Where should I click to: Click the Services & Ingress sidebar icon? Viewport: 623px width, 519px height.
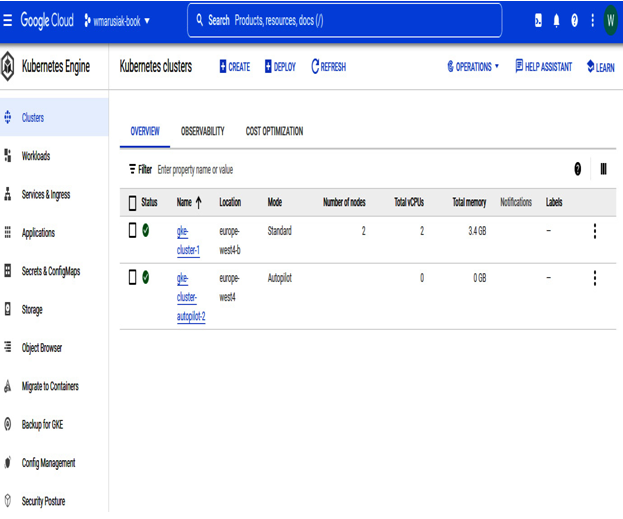tap(8, 194)
